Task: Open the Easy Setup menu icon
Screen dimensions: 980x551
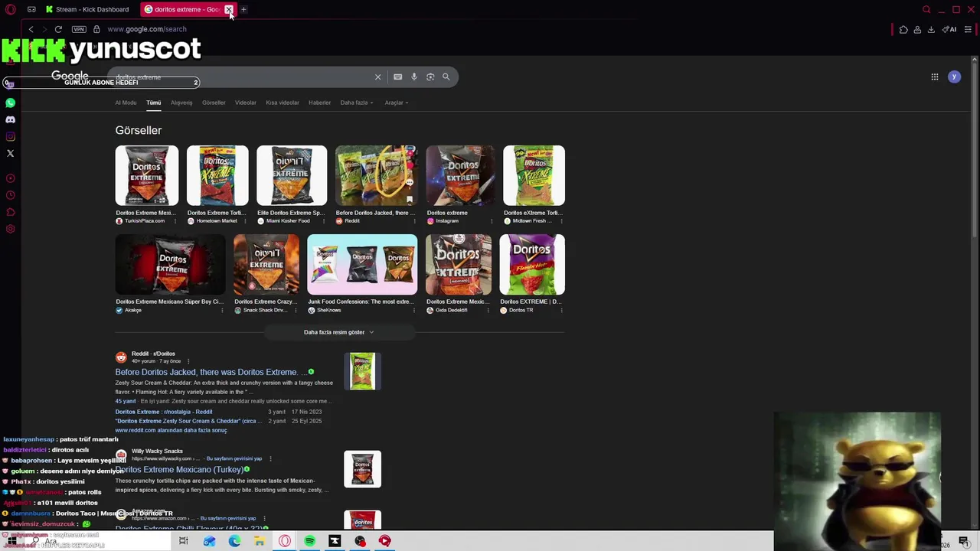Action: (x=968, y=29)
